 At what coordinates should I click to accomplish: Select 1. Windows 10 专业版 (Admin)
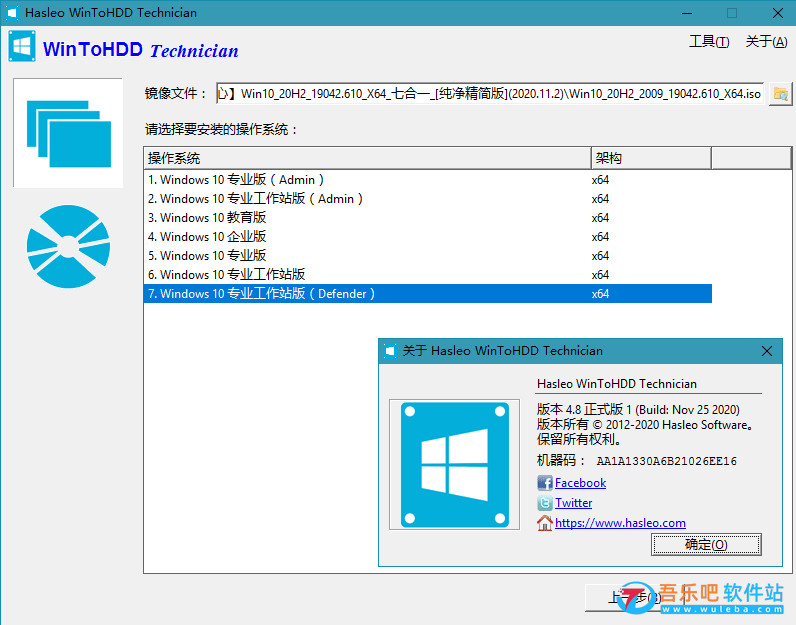tap(427, 180)
